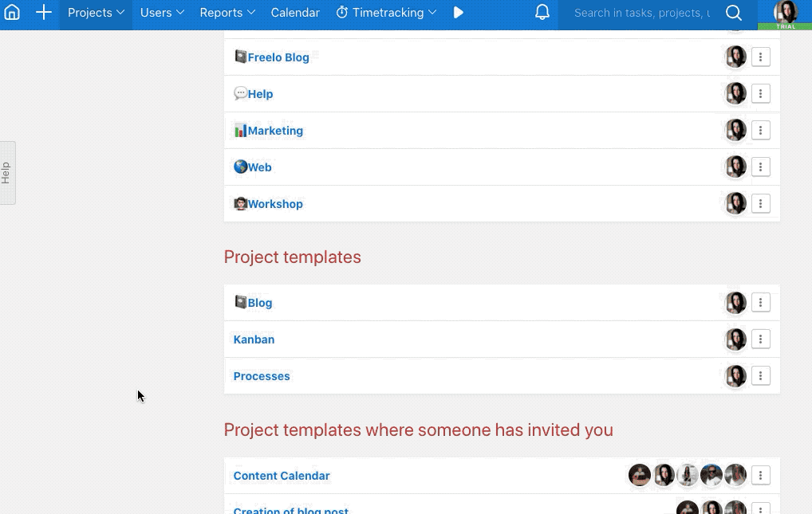Open the Projects menu
This screenshot has height=514, width=812.
click(96, 13)
